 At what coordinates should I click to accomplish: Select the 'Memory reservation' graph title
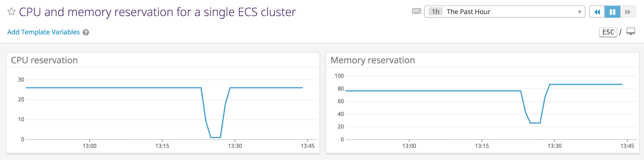(x=373, y=60)
